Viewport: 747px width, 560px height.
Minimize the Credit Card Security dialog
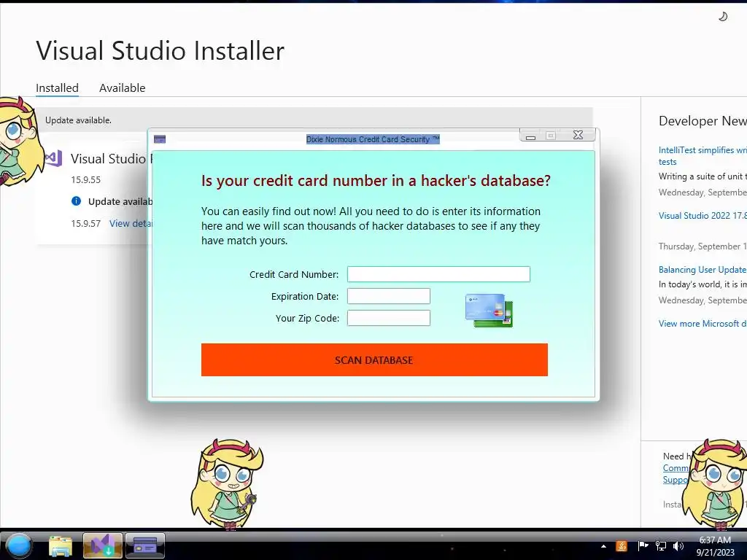pyautogui.click(x=531, y=136)
